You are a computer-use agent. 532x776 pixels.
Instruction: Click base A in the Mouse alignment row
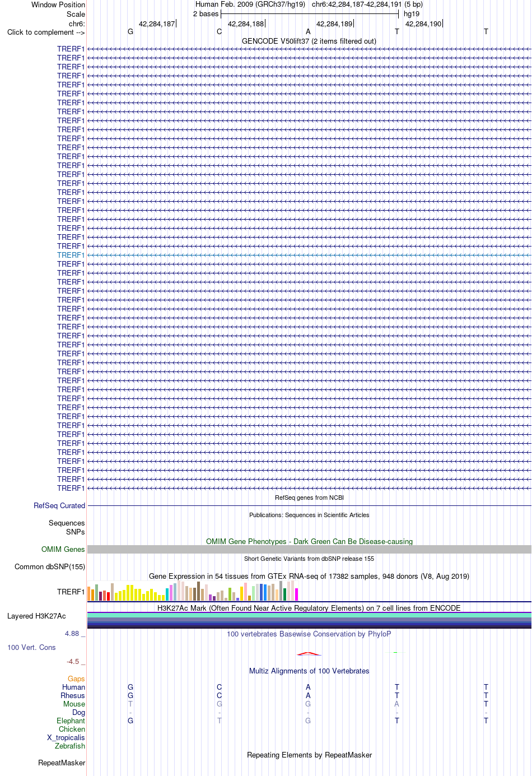pos(397,704)
